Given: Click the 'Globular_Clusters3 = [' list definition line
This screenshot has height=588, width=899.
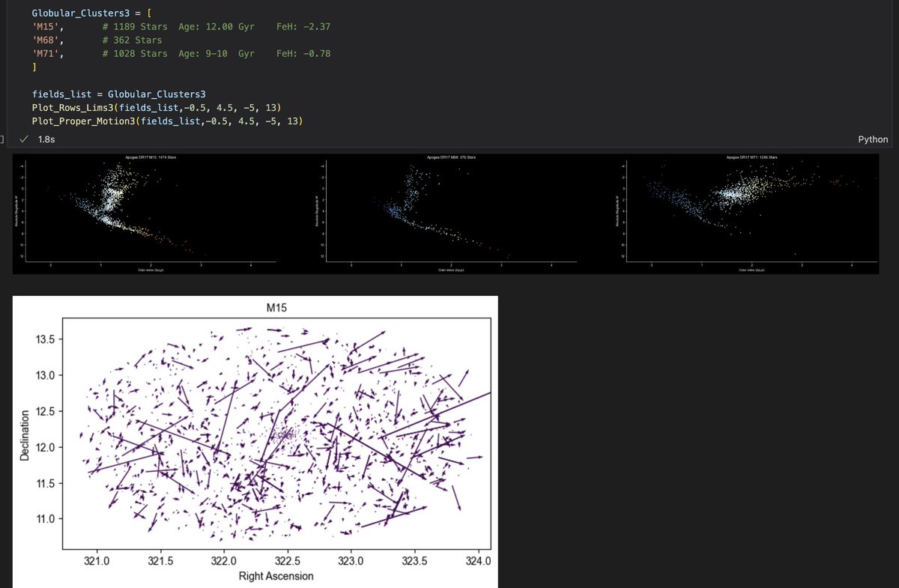Looking at the screenshot, I should [x=92, y=13].
